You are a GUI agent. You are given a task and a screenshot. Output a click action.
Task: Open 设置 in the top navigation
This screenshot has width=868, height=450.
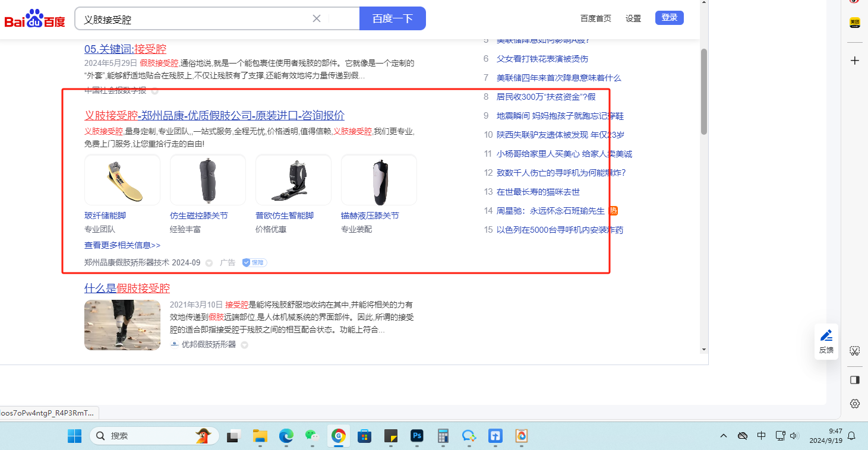[633, 18]
